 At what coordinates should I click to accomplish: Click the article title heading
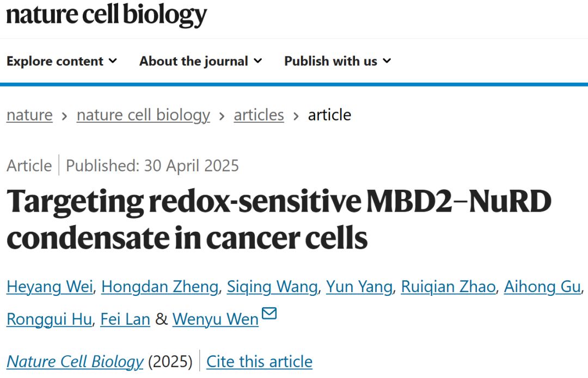(279, 220)
